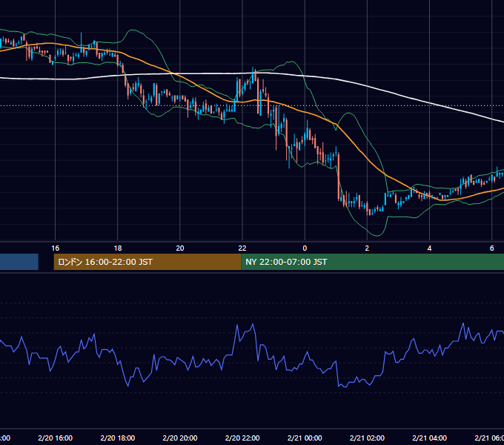Click the 16 hour label on price chart axis
Viewport: 504px width, 445px height.
pyautogui.click(x=56, y=248)
